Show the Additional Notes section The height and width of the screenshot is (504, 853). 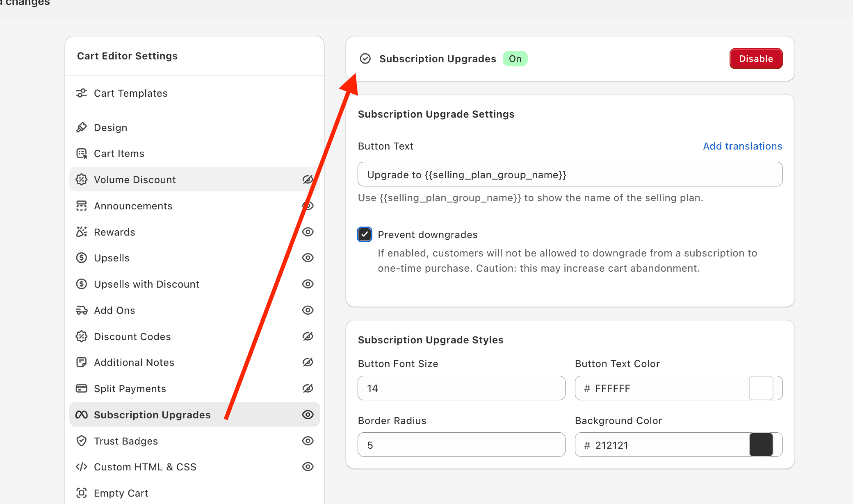click(x=308, y=362)
